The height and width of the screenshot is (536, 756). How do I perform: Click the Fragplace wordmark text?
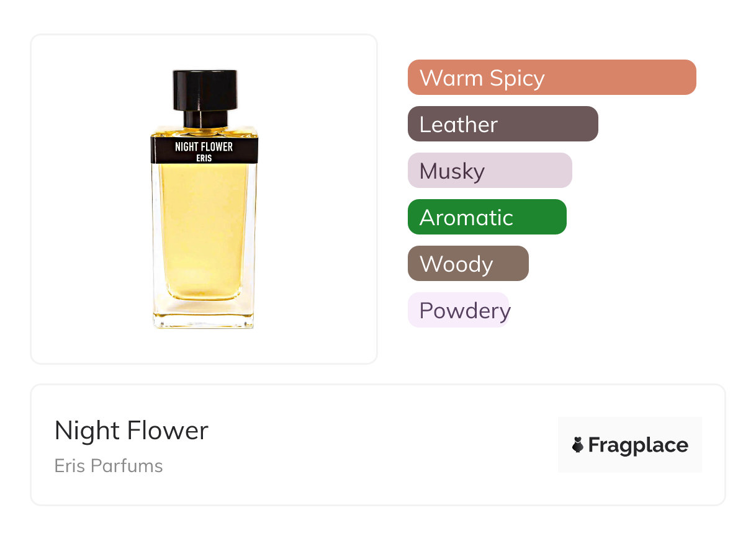tap(638, 445)
